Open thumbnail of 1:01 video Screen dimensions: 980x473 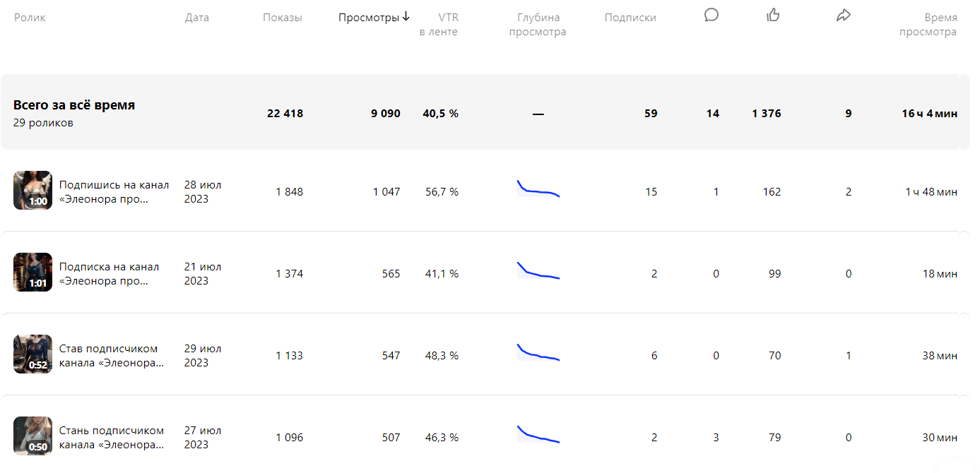pyautogui.click(x=33, y=273)
